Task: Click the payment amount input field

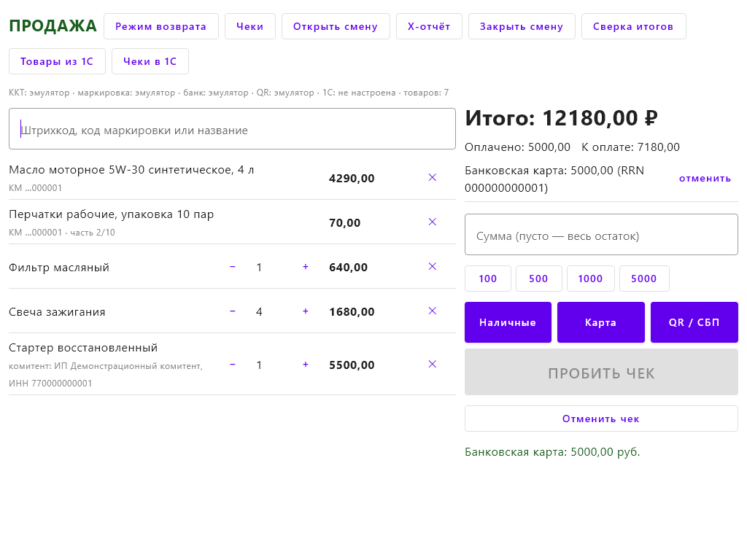Action: (x=601, y=235)
